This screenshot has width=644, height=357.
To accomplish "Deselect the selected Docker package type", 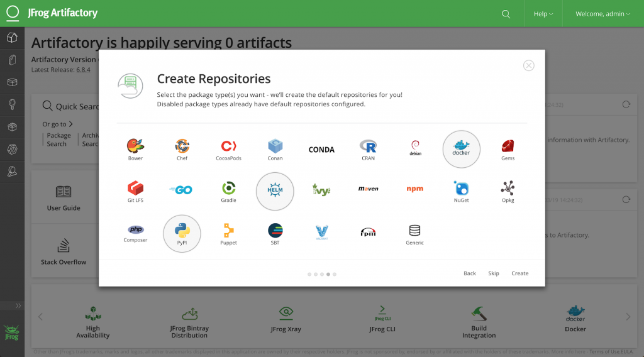I will [x=461, y=149].
